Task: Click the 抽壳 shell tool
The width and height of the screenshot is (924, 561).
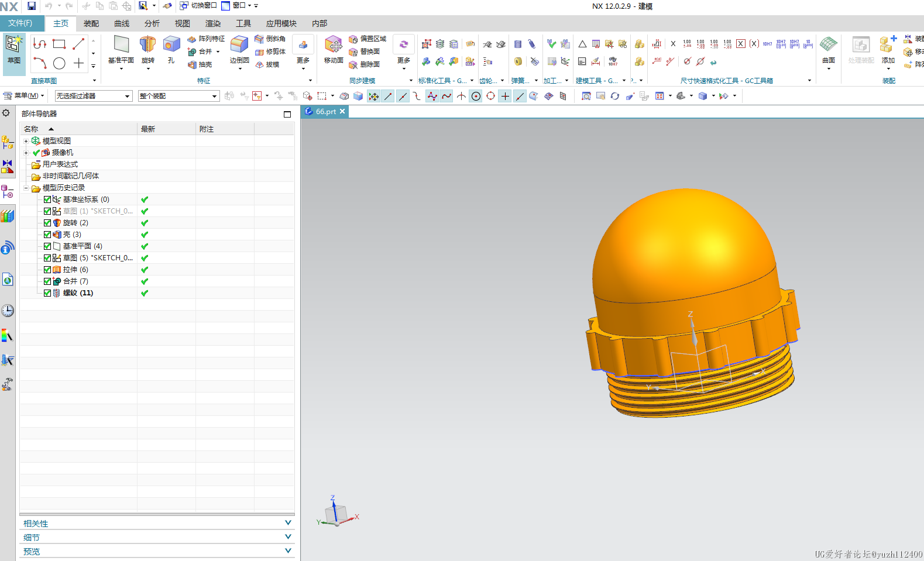Action: 200,64
